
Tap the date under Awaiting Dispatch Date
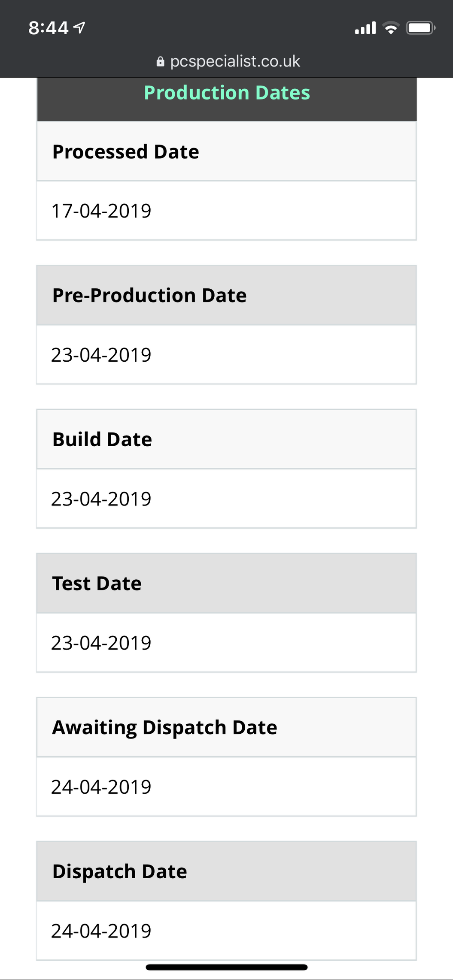(101, 787)
